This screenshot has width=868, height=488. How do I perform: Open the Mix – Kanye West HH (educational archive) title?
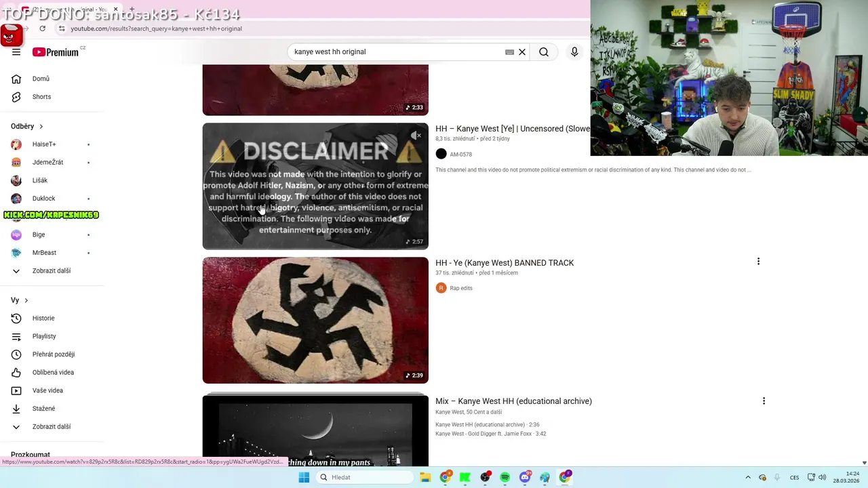(x=513, y=401)
